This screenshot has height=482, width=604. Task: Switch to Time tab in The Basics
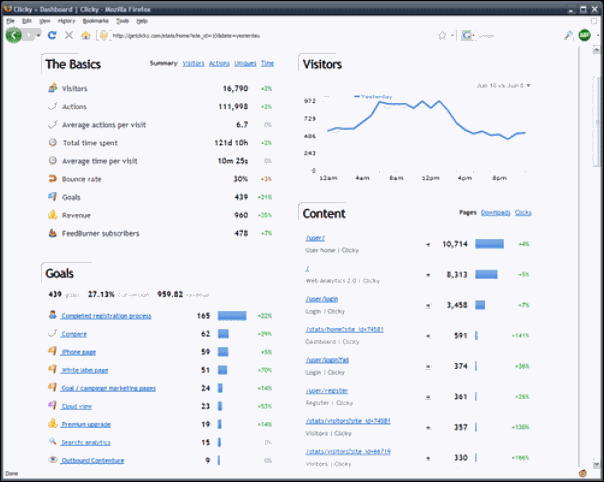pos(267,64)
